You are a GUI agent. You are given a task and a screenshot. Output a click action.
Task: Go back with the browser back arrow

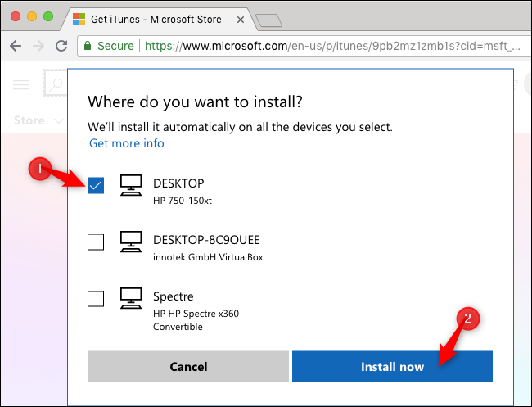click(16, 46)
